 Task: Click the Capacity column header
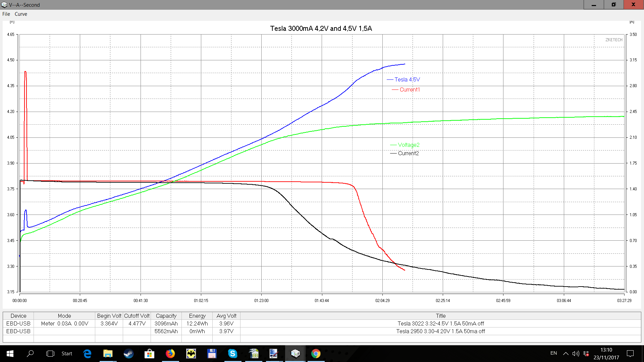(x=166, y=316)
